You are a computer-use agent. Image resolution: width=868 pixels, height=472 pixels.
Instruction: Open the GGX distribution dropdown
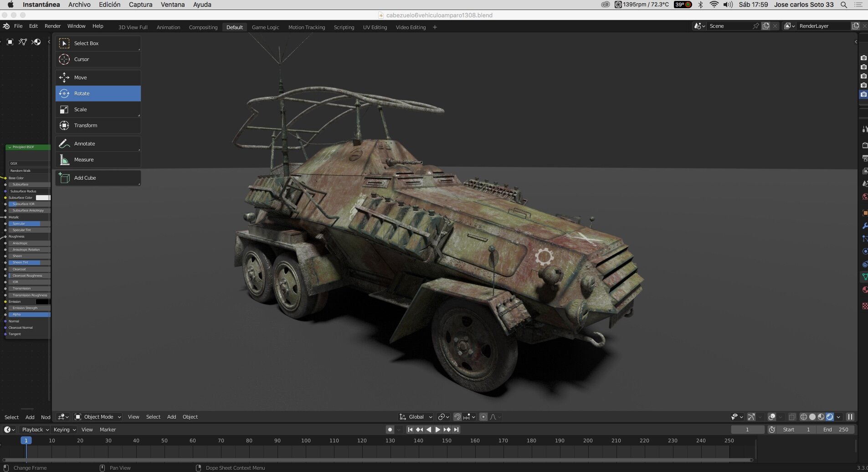[x=29, y=163]
